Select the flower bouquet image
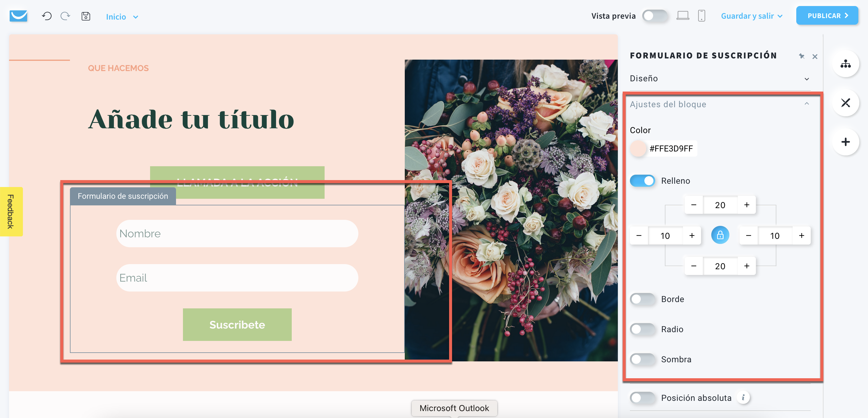Screen dimensions: 868x418 pos(511,210)
